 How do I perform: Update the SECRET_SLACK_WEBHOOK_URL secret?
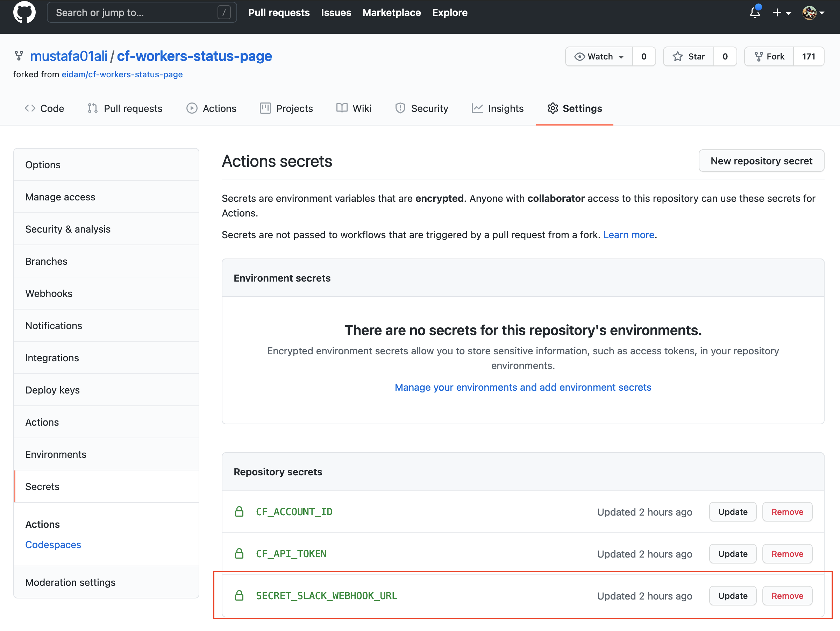click(733, 596)
